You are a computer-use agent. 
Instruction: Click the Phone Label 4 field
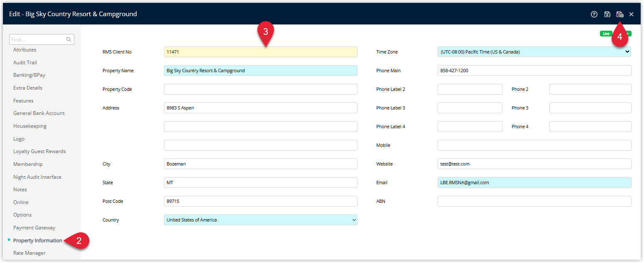[470, 127]
